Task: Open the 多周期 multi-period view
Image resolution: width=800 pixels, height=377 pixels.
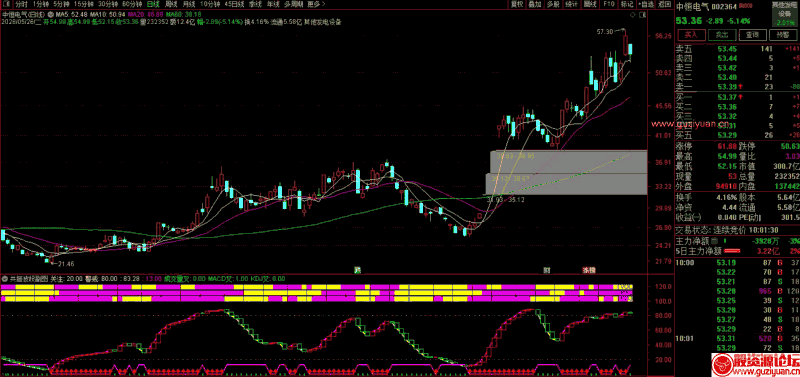Action: click(x=293, y=5)
